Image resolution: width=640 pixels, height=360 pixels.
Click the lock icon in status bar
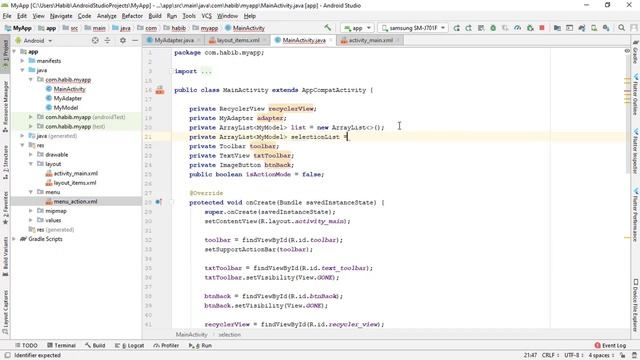tap(622, 356)
